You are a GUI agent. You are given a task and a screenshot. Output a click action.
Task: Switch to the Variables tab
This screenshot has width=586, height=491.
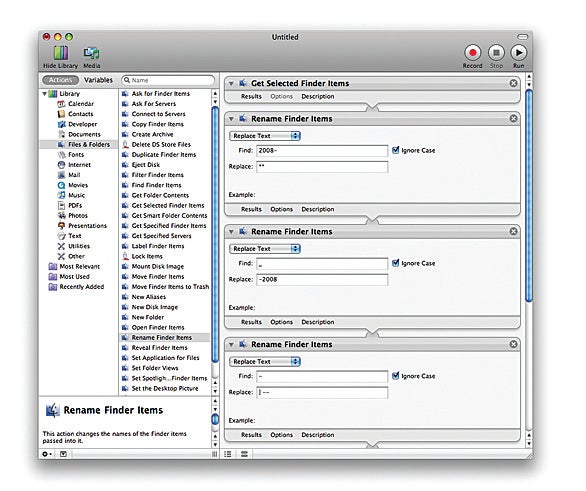pyautogui.click(x=98, y=80)
